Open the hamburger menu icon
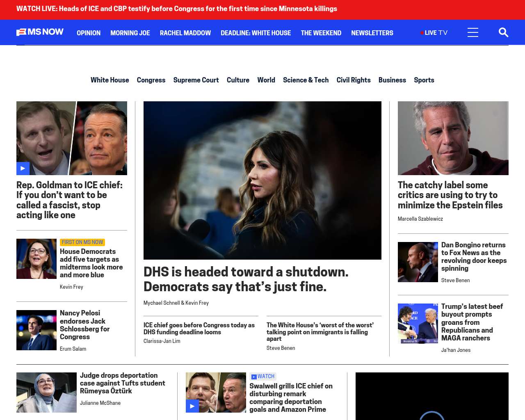 473,32
